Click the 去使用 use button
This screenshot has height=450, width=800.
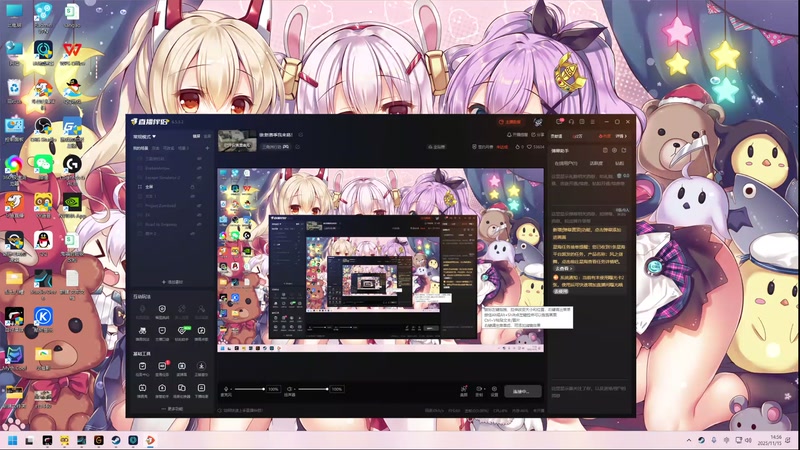(x=560, y=291)
